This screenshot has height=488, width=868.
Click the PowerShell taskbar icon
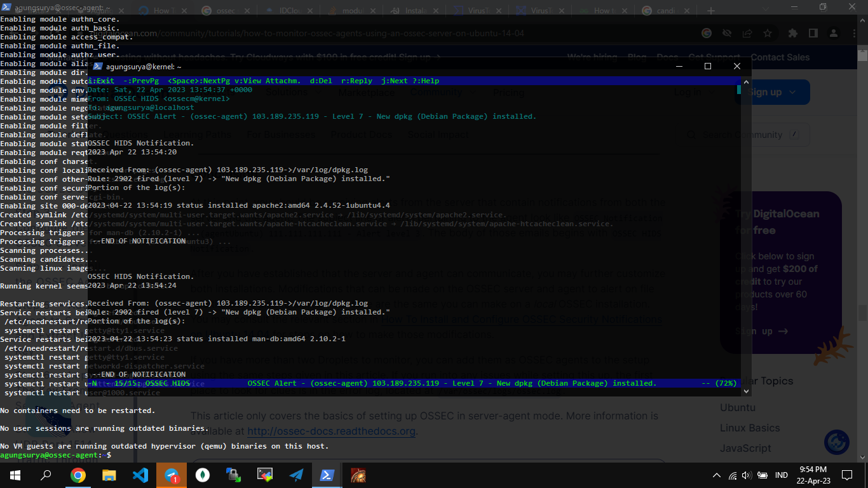tap(327, 475)
